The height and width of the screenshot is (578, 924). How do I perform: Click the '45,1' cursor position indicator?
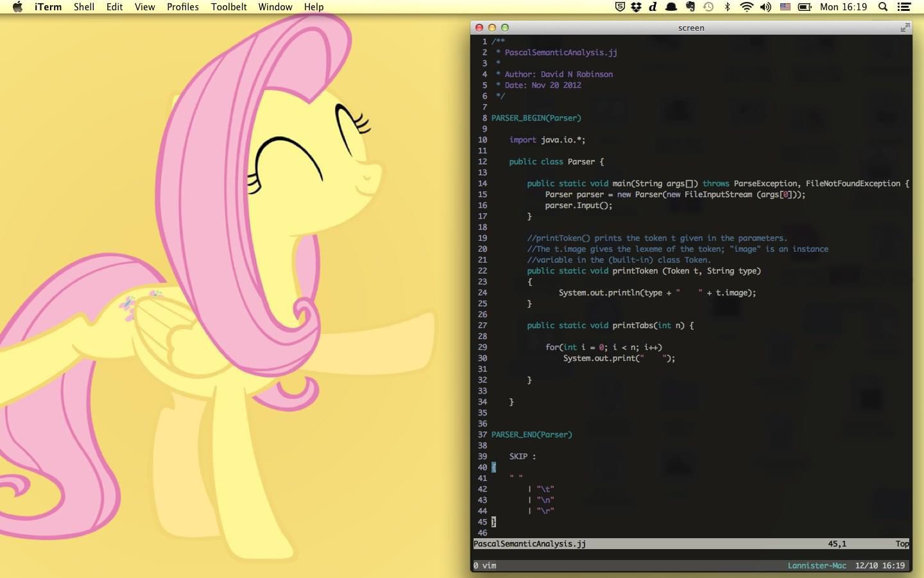pyautogui.click(x=837, y=544)
